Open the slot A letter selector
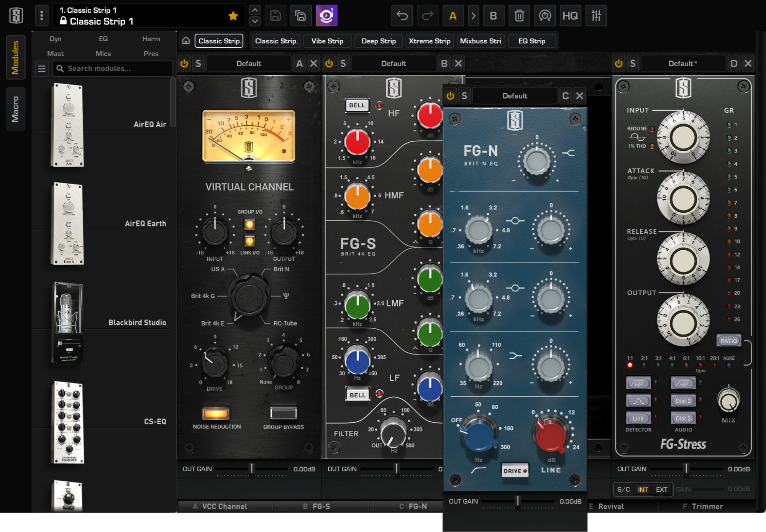Viewport: 766px width, 532px height. click(x=299, y=63)
